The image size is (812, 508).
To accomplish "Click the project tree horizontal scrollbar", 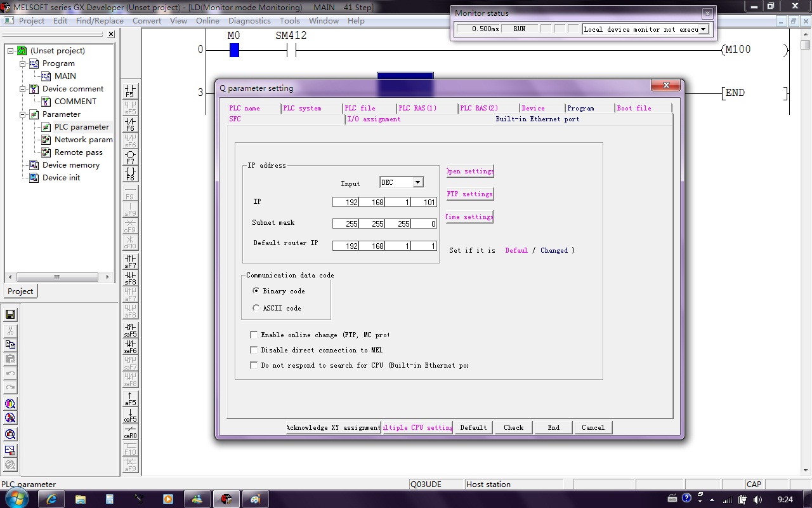I will coord(57,277).
